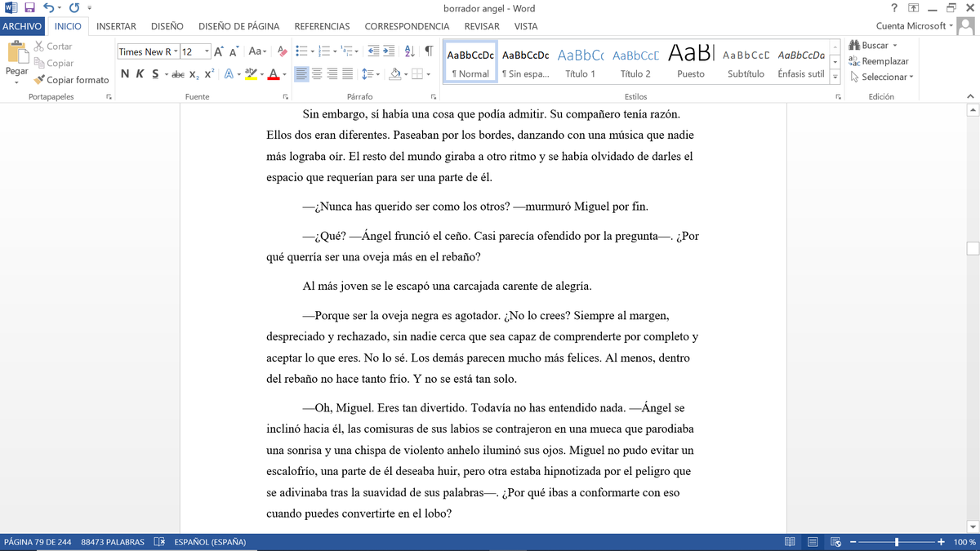The height and width of the screenshot is (551, 980).
Task: Open the ARCHIVO tab
Action: point(22,26)
